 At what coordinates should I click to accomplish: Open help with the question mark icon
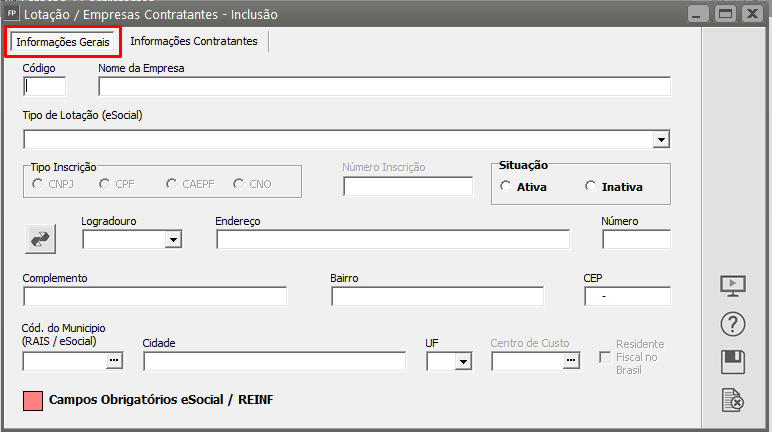click(734, 324)
